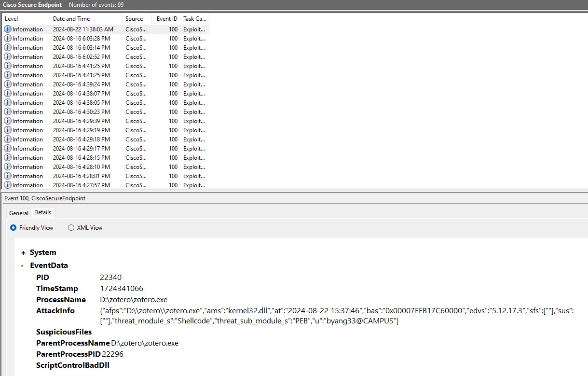
Task: Click the info icon of the 4:29:39 PM event
Action: (8, 121)
